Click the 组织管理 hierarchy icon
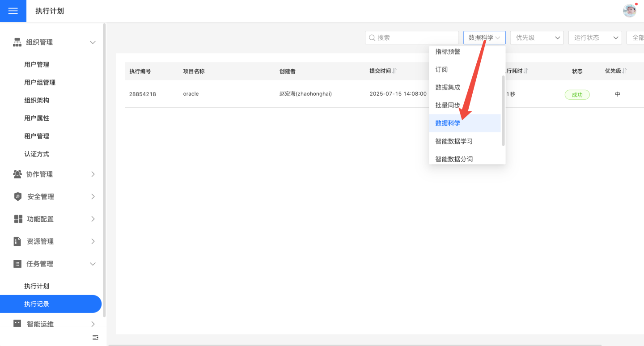 [x=17, y=42]
